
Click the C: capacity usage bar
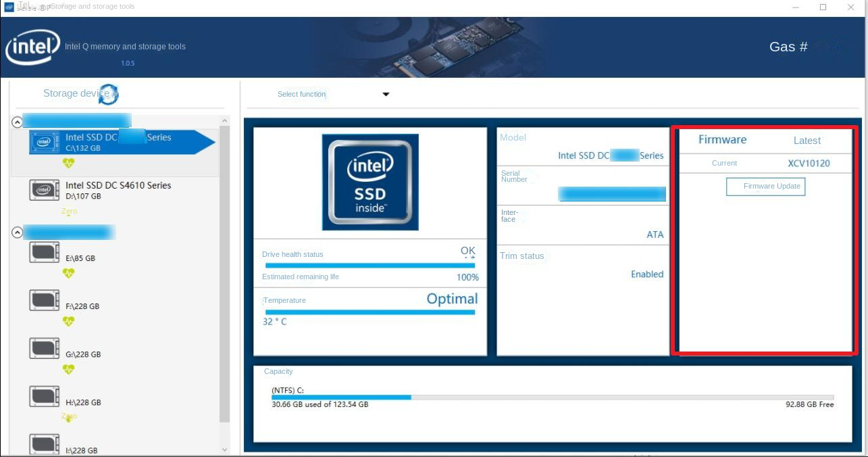(552, 398)
